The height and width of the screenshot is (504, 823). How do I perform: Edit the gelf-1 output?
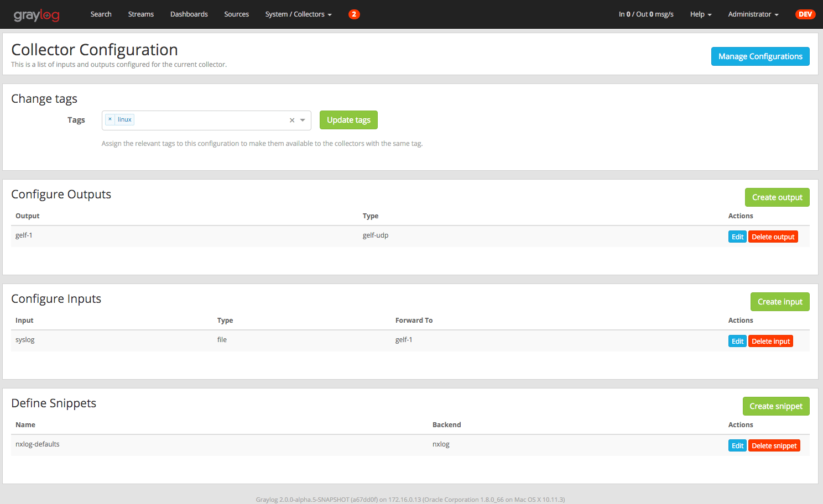737,237
